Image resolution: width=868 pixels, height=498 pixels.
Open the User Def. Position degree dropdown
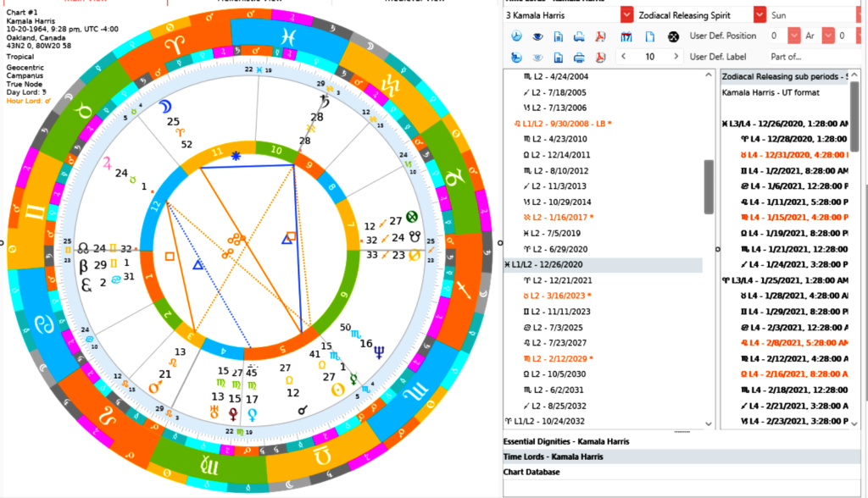(793, 36)
